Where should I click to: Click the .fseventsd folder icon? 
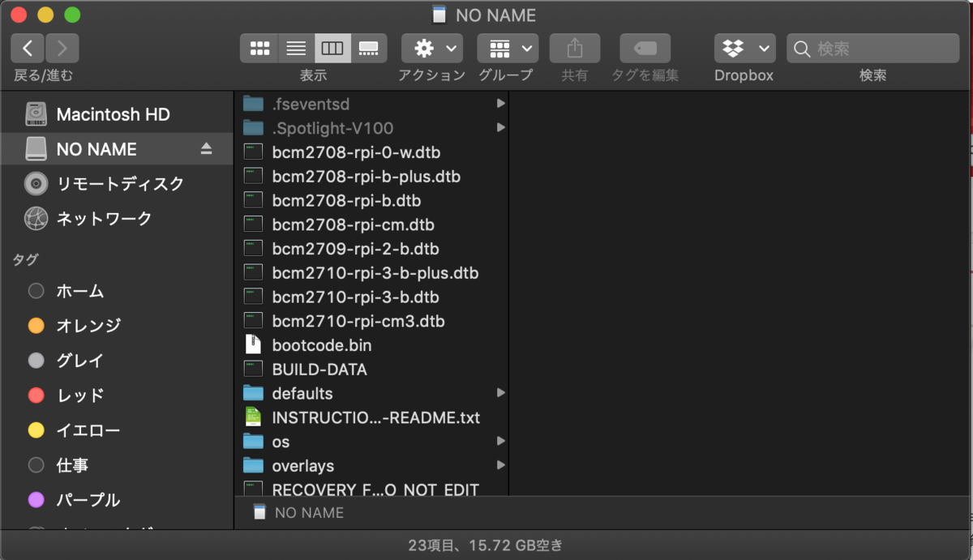point(254,104)
